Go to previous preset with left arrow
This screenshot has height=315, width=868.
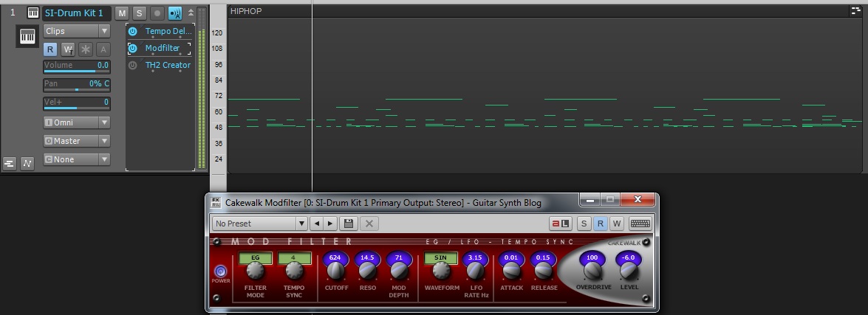coord(316,224)
